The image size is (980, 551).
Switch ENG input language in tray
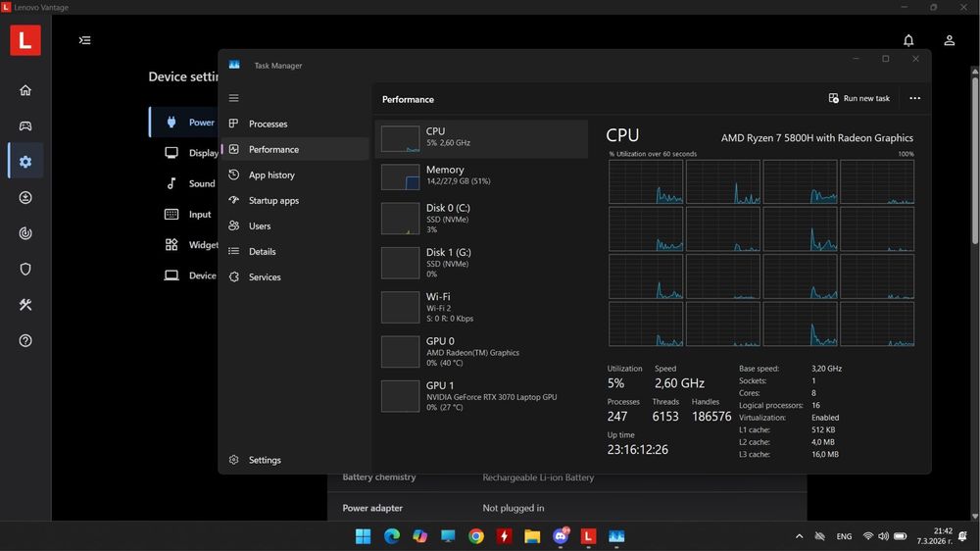pyautogui.click(x=844, y=536)
